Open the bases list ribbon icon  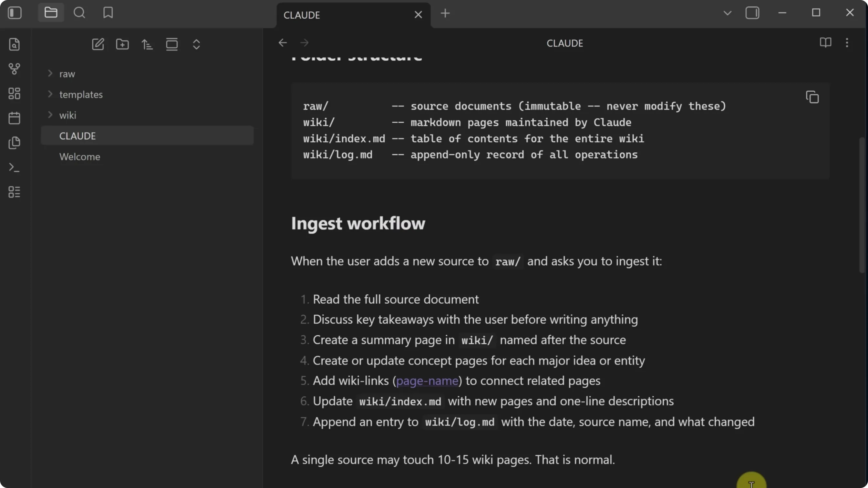(14, 192)
